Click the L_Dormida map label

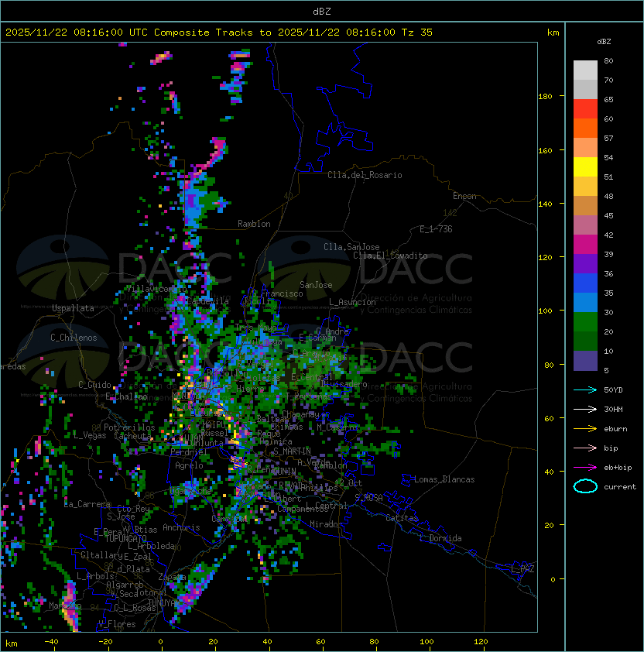point(440,538)
